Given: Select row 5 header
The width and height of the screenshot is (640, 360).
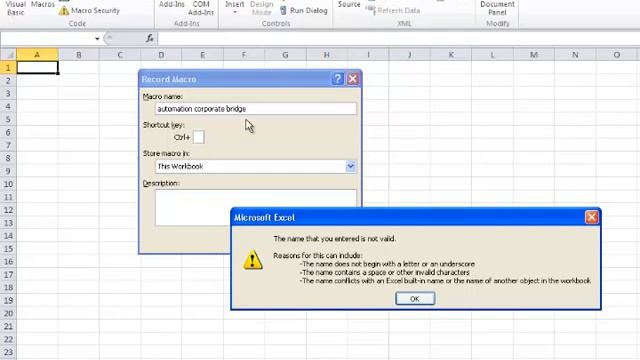Looking at the screenshot, I should point(8,119).
